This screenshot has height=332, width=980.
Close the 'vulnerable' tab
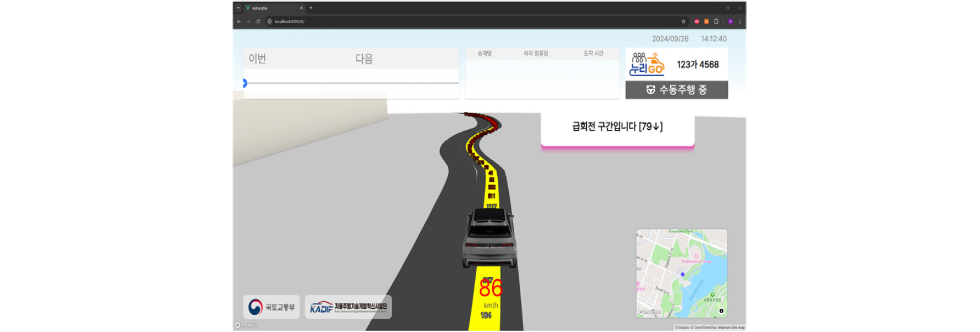301,8
